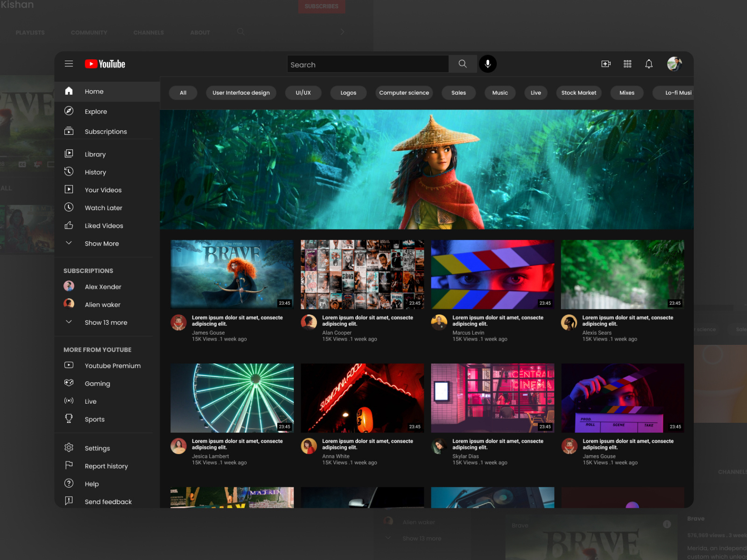This screenshot has width=747, height=560.
Task: Check notifications via the bell icon
Action: pos(649,63)
